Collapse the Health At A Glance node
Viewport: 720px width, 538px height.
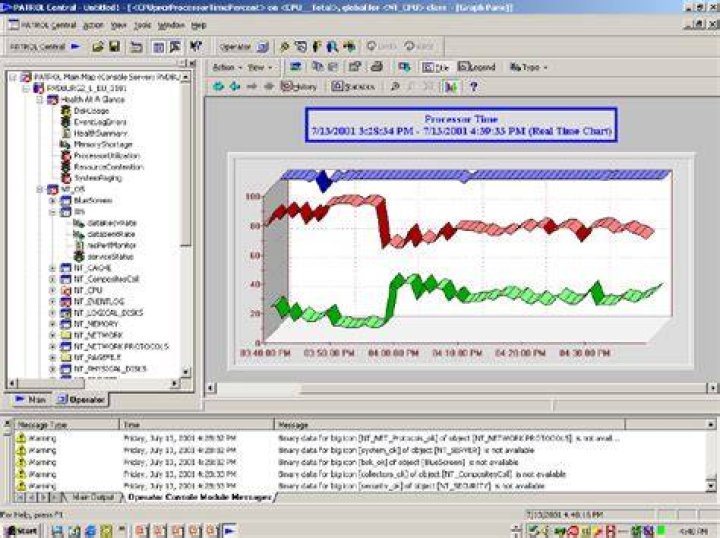39,100
